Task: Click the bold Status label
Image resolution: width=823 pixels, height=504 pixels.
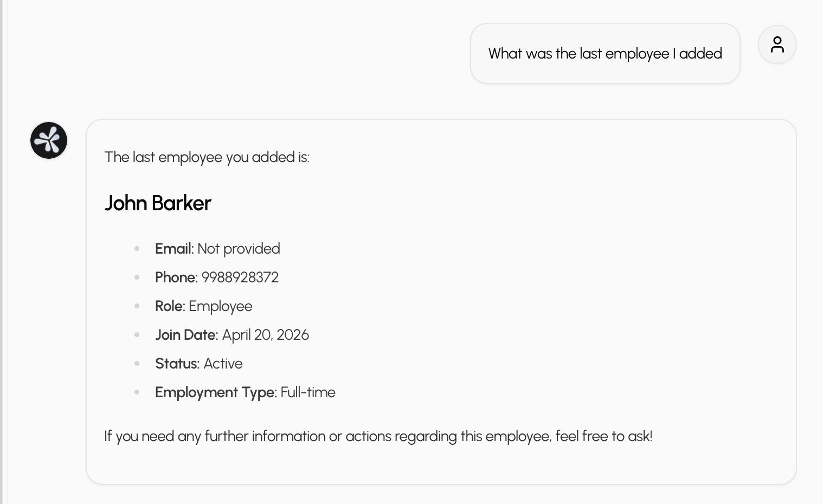Action: click(x=177, y=364)
